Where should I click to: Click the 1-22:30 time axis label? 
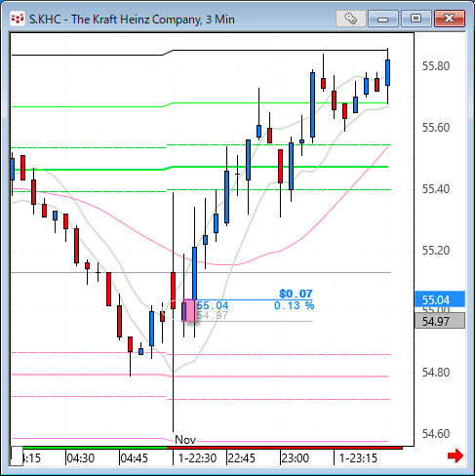pos(197,458)
